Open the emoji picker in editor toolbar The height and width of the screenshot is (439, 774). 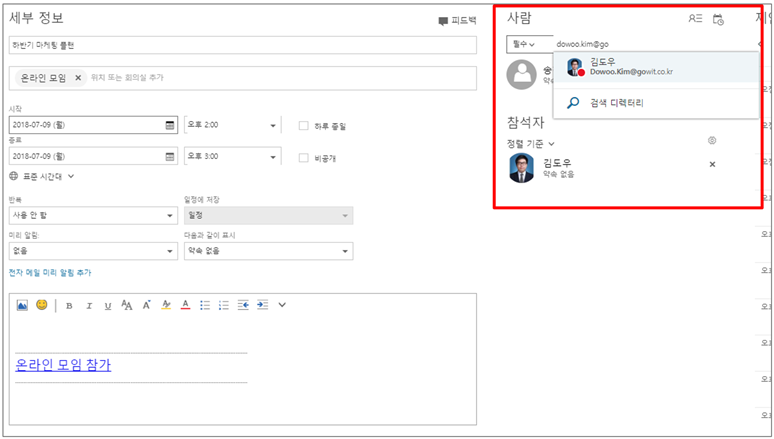pos(42,305)
